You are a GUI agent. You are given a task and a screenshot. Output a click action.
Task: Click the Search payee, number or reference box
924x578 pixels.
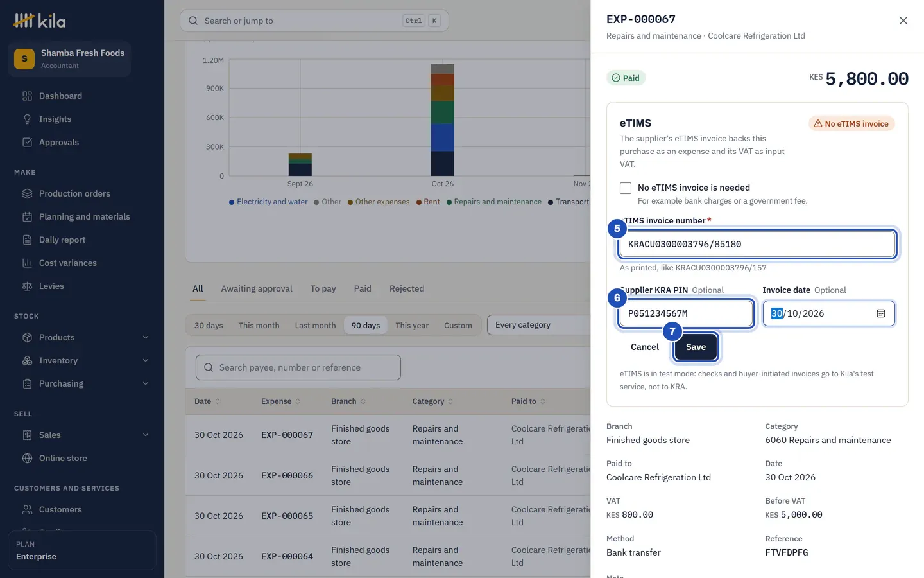coord(298,367)
